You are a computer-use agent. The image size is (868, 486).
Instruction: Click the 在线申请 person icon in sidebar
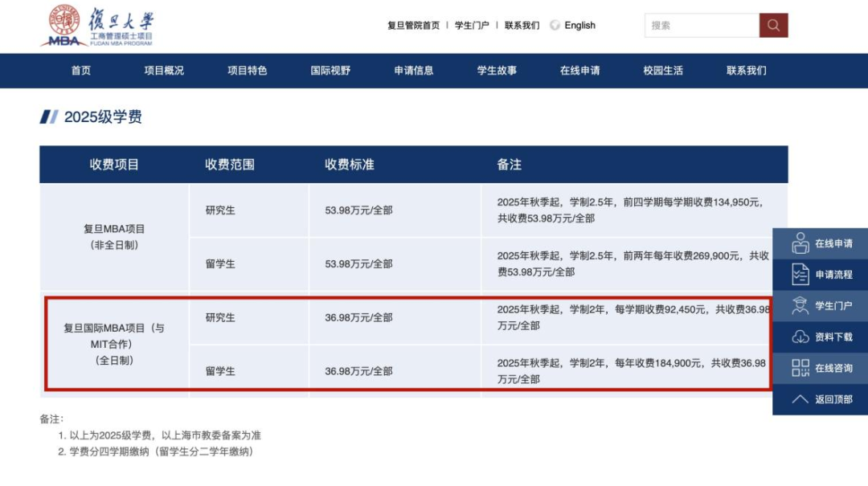[x=800, y=243]
